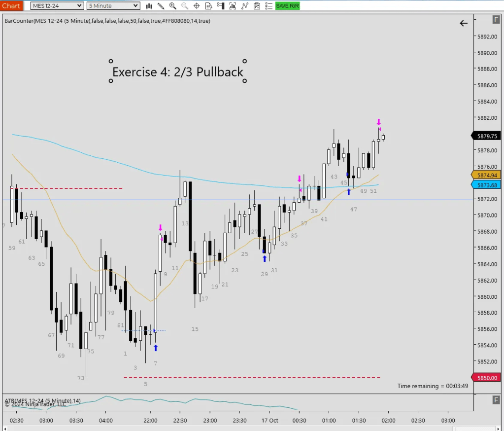This screenshot has height=431, width=504.
Task: Select the Exercise 4: 2/3 Pullback text
Action: (177, 72)
